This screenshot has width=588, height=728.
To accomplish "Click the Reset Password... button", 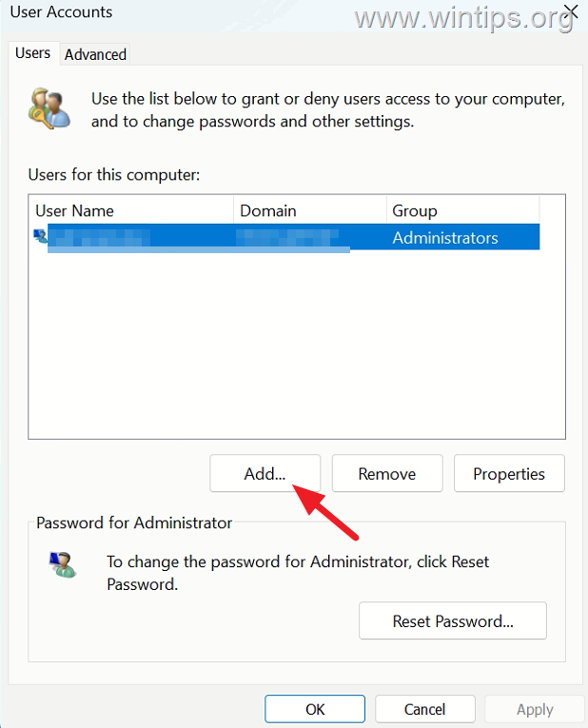I will tap(453, 620).
